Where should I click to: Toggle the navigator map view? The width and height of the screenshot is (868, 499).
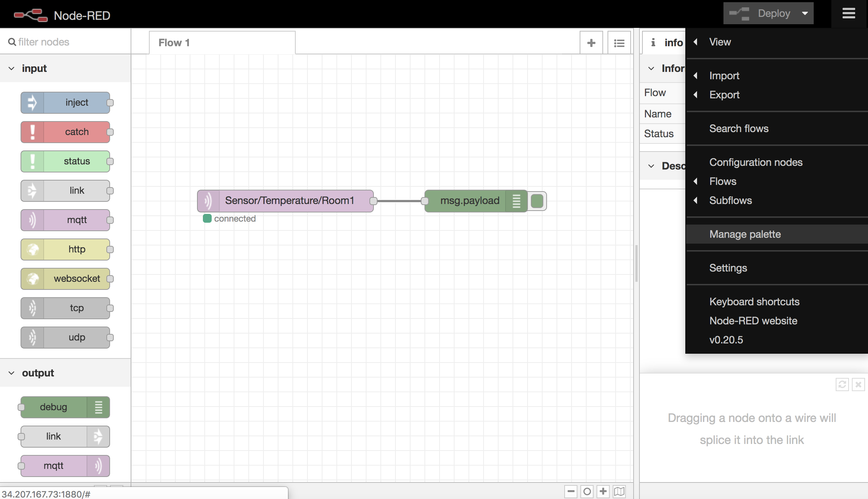(619, 491)
